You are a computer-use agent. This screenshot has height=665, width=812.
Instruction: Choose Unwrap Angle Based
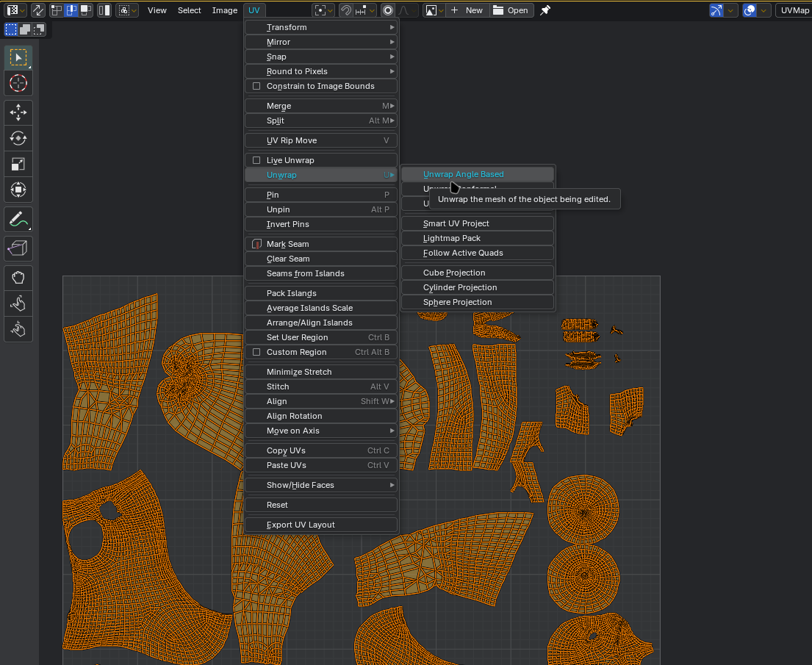point(478,174)
